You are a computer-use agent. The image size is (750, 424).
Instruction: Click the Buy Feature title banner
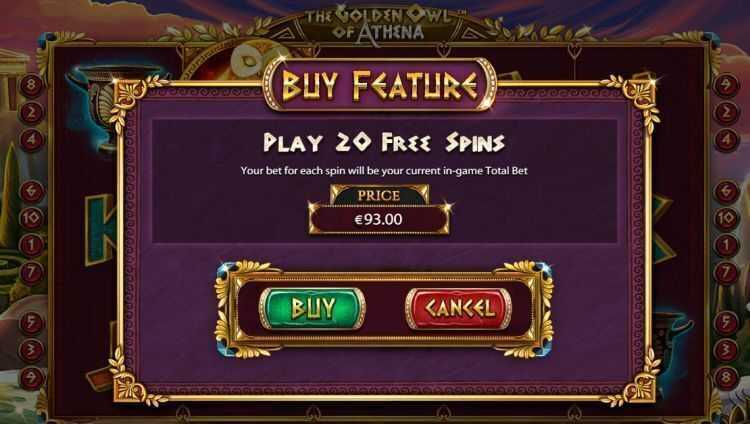[x=380, y=85]
